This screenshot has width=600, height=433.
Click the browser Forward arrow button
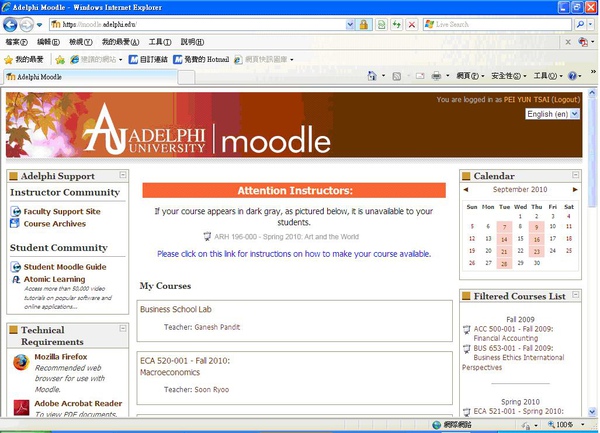coord(27,25)
